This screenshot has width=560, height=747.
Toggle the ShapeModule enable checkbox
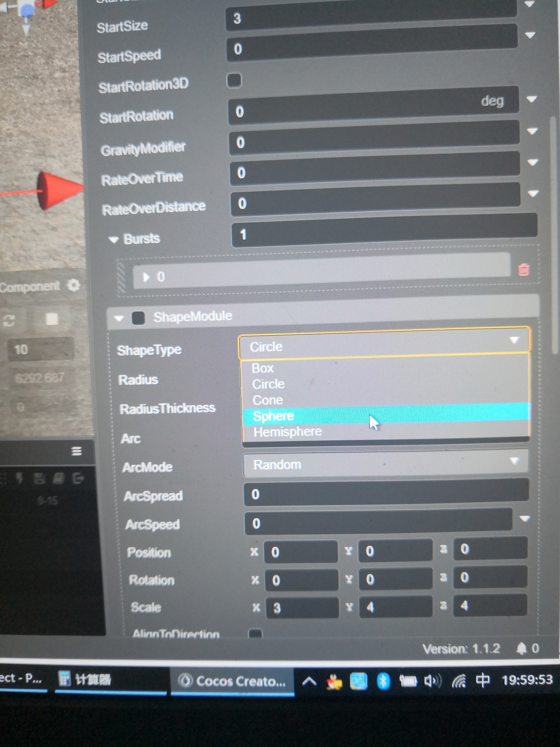coord(138,318)
